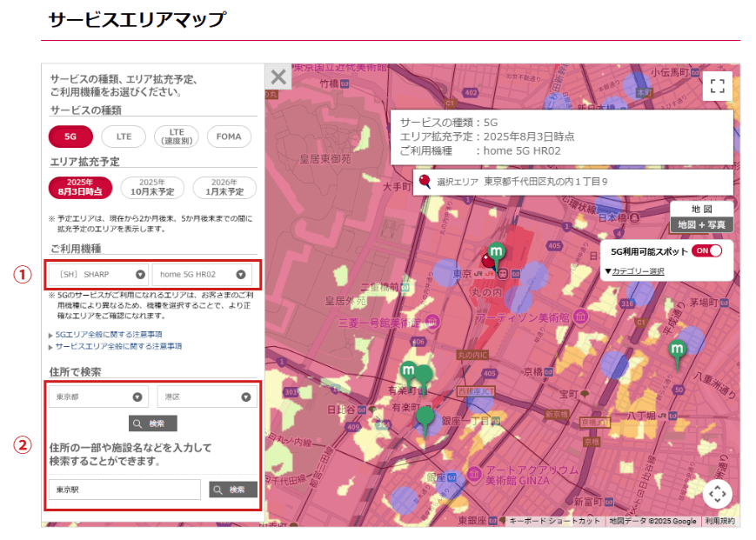Click 皇居外苑 label on map

coord(345,301)
